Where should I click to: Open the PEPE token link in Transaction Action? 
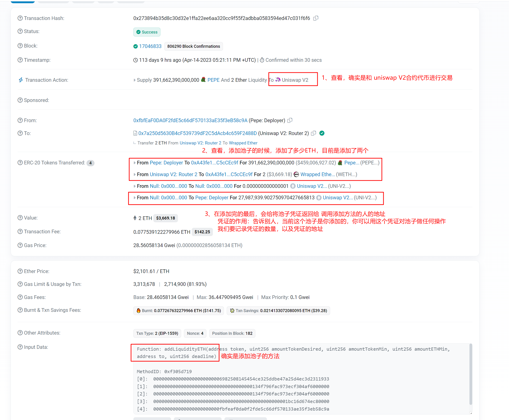click(213, 80)
